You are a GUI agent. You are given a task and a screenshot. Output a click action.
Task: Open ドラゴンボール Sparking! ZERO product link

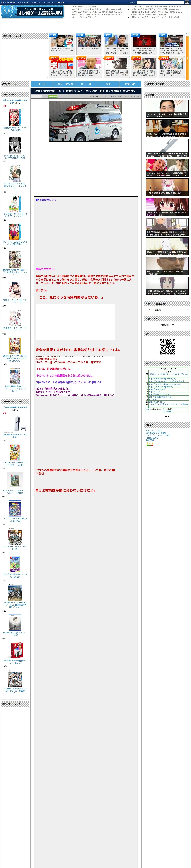click(x=15, y=520)
